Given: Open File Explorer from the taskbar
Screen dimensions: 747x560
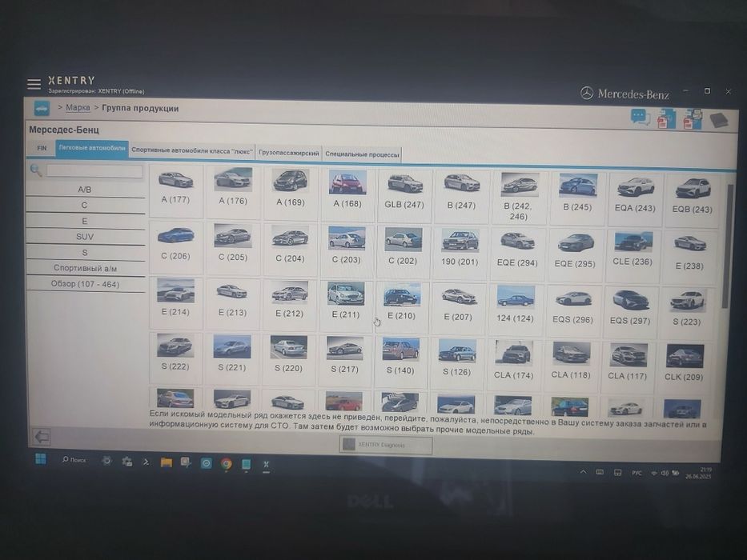Looking at the screenshot, I should (167, 462).
